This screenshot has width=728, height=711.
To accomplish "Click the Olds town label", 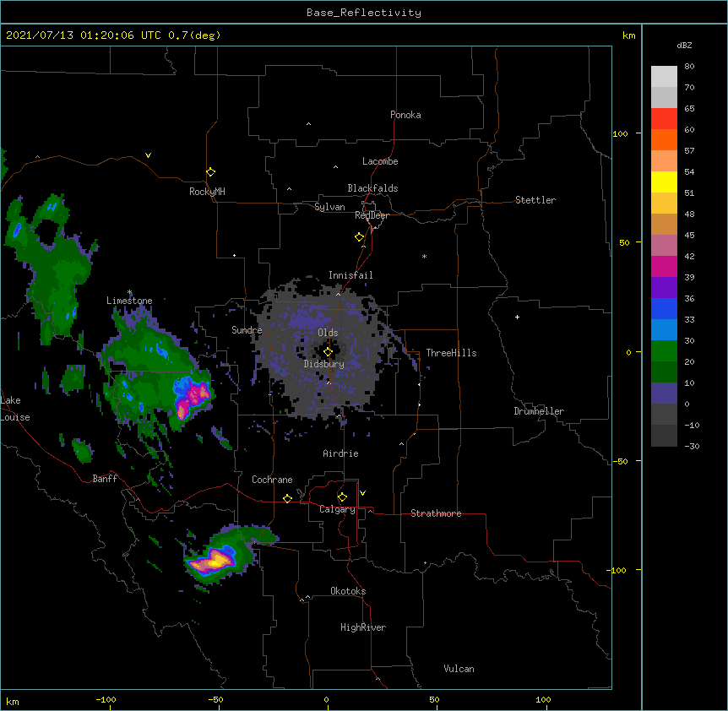I will [x=328, y=333].
